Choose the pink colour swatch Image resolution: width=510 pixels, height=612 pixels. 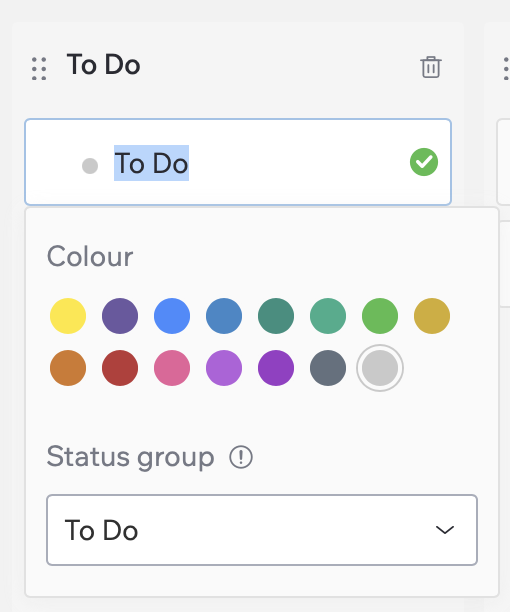tap(172, 368)
